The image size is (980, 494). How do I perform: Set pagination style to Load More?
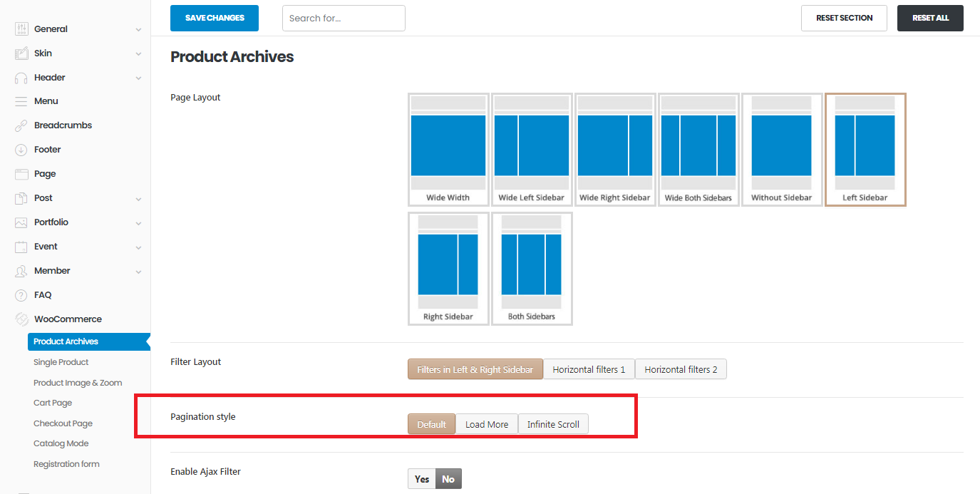487,424
